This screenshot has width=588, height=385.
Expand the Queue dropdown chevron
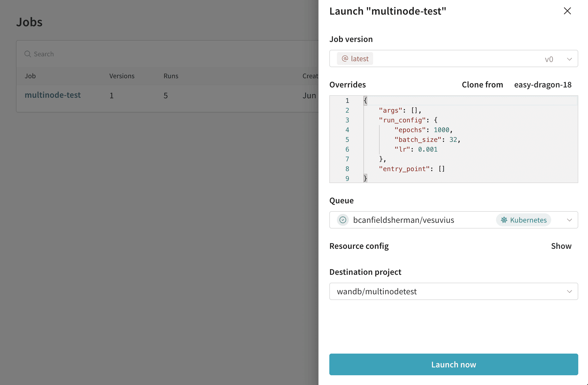tap(569, 220)
